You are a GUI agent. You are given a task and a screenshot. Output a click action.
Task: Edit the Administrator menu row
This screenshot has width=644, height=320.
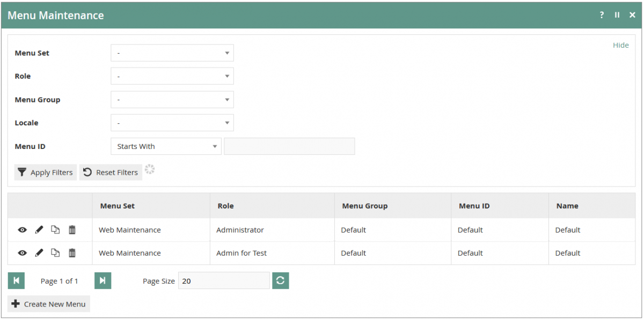pos(39,229)
